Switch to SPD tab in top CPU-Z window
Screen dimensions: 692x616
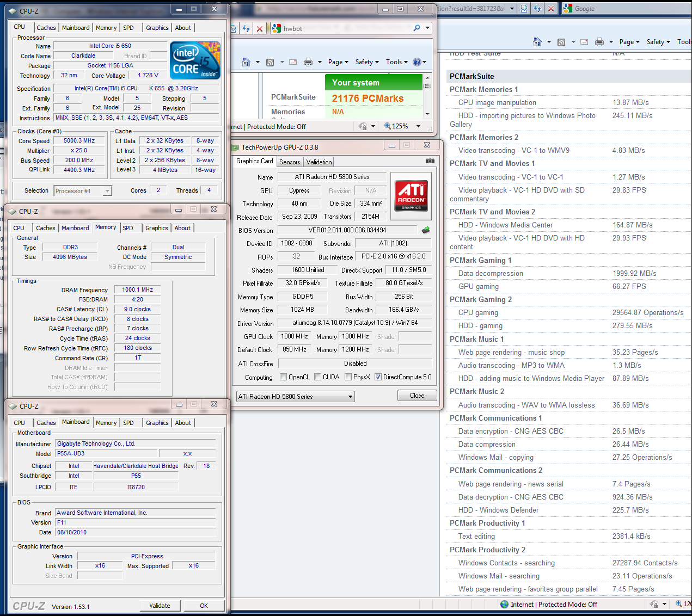[x=128, y=28]
